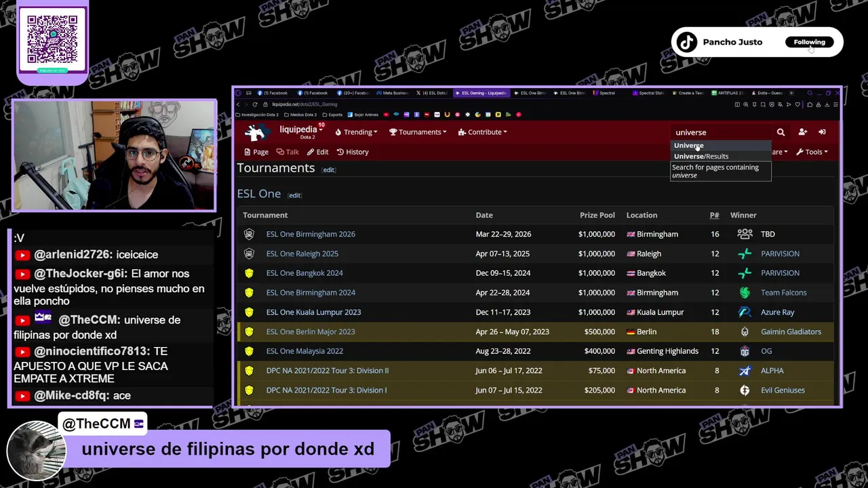Open the Talk tab

tap(288, 152)
